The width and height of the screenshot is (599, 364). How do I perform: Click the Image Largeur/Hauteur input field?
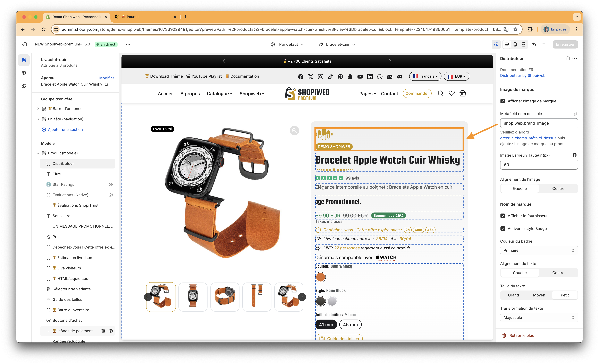[x=539, y=165]
